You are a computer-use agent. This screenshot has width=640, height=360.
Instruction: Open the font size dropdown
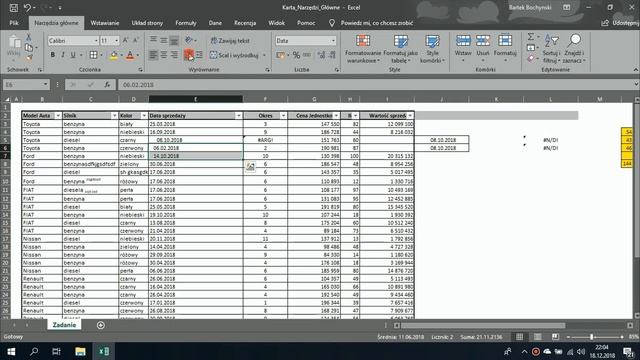point(116,40)
